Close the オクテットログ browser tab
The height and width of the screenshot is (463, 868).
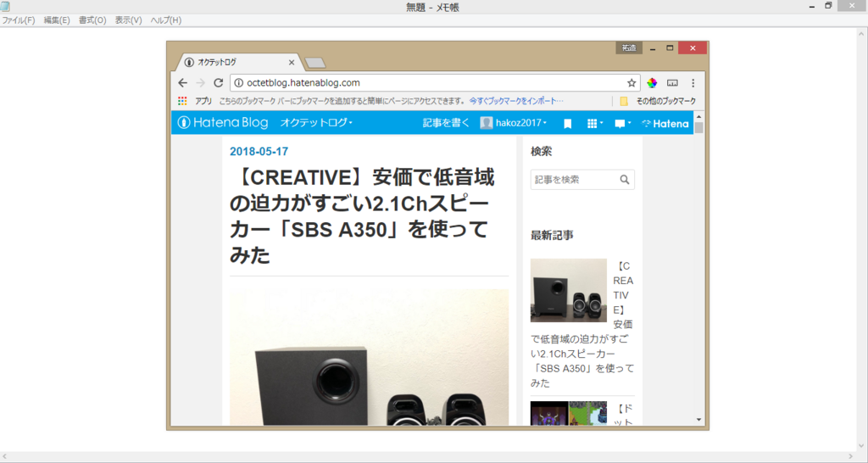pyautogui.click(x=292, y=63)
